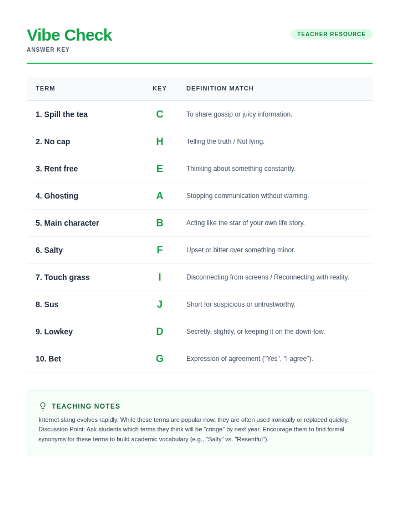Click the Teaching Notes paragraph text
Viewport: 399px width, 532px height.
coord(194,429)
